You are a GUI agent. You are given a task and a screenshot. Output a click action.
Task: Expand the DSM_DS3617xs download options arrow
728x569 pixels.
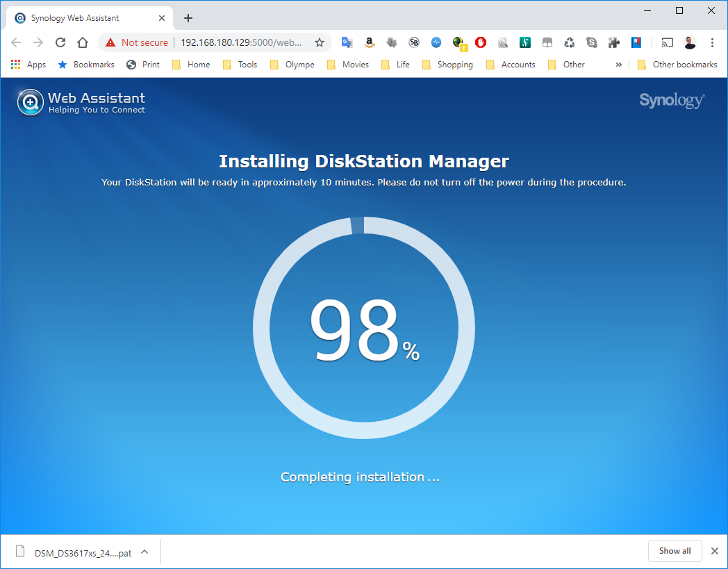tap(144, 552)
